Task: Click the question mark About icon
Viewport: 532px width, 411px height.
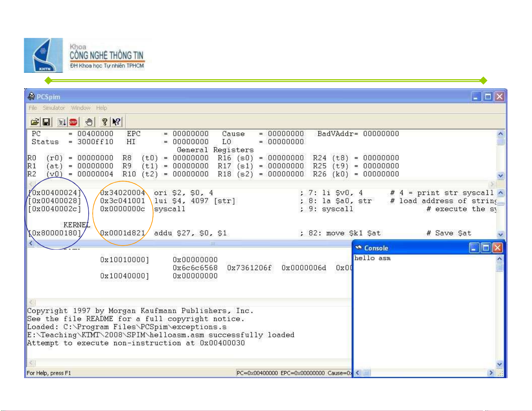Action: [x=105, y=122]
